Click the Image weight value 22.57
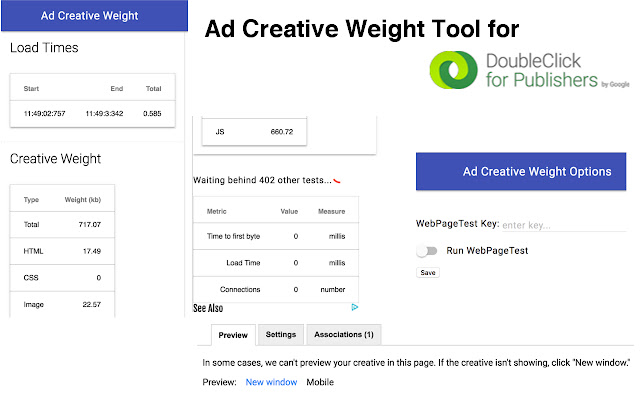Viewport: 640px width, 400px height. click(x=91, y=304)
